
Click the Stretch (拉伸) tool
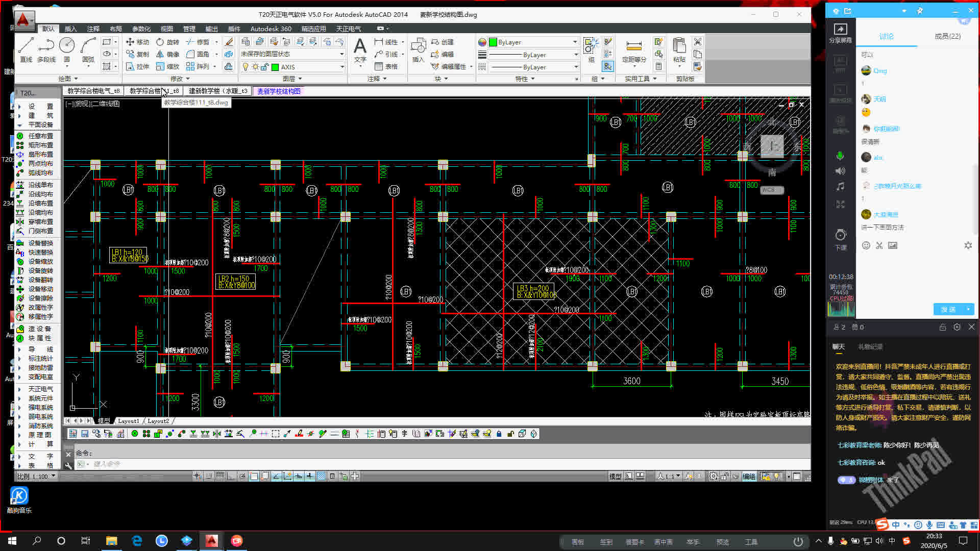click(x=137, y=66)
